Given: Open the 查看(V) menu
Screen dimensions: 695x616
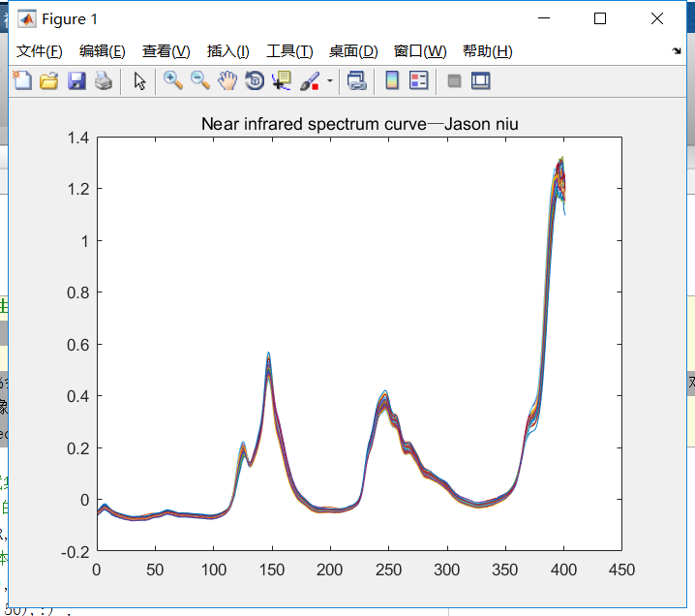Looking at the screenshot, I should pyautogui.click(x=166, y=51).
